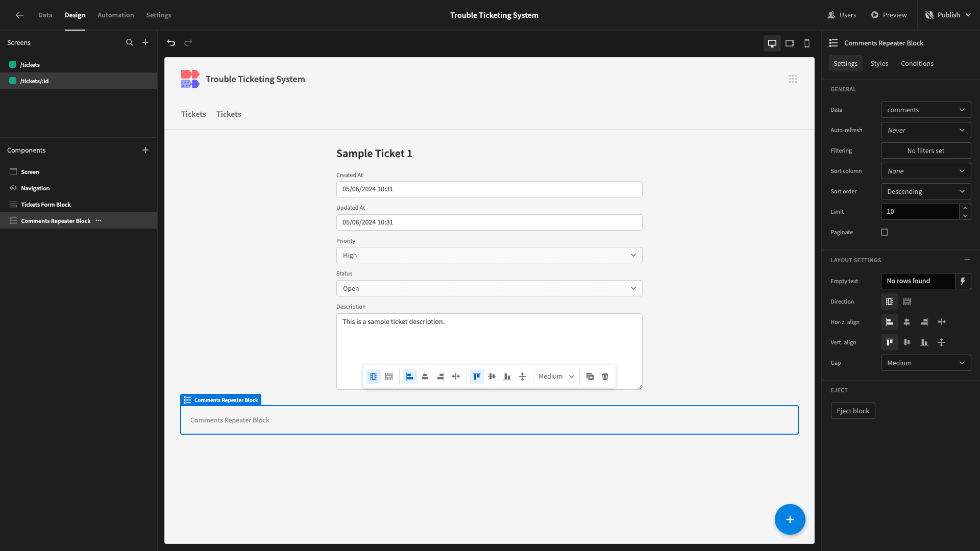Switch to mobile preview icon
980x551 pixels.
click(807, 43)
